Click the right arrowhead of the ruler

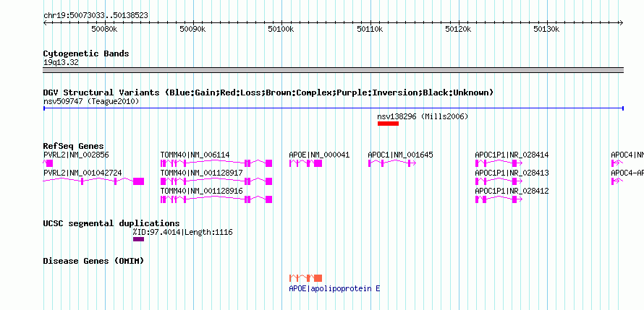pos(621,23)
